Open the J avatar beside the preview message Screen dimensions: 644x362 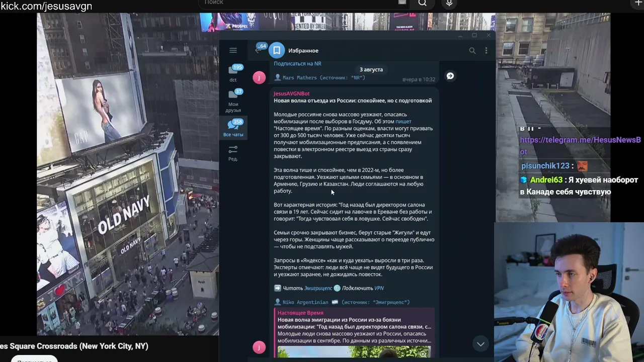point(259,347)
